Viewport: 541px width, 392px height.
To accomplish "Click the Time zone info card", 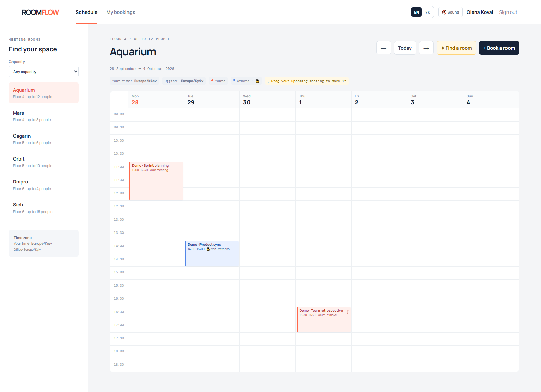I will 44,243.
